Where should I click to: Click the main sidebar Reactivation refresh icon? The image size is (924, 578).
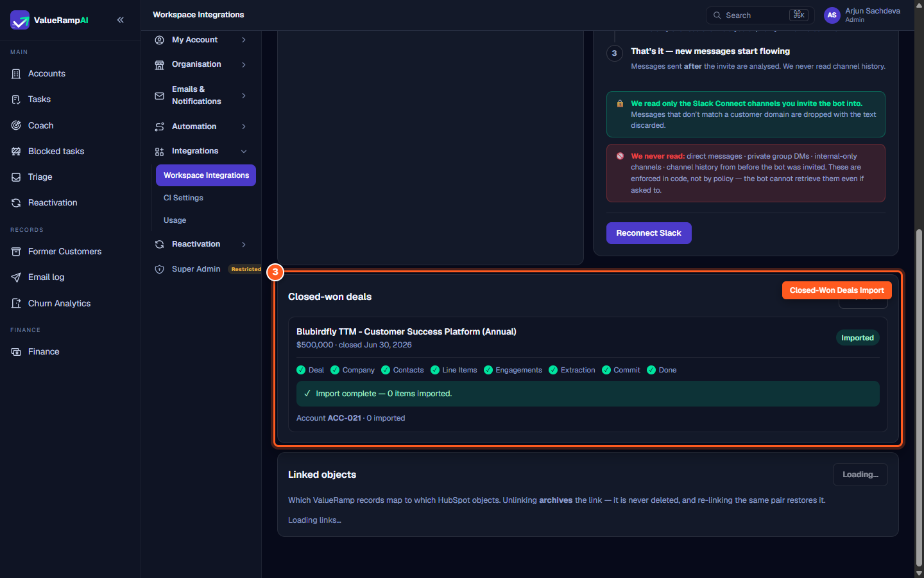[16, 202]
